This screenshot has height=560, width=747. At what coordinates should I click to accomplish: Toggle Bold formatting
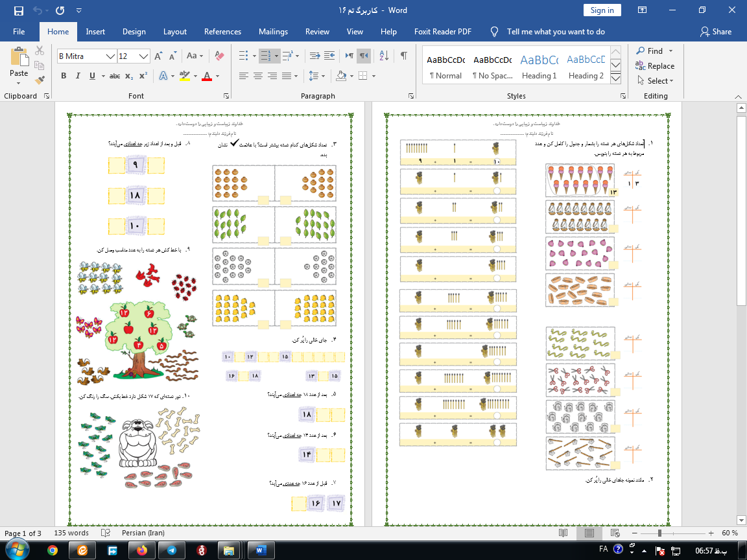[64, 76]
